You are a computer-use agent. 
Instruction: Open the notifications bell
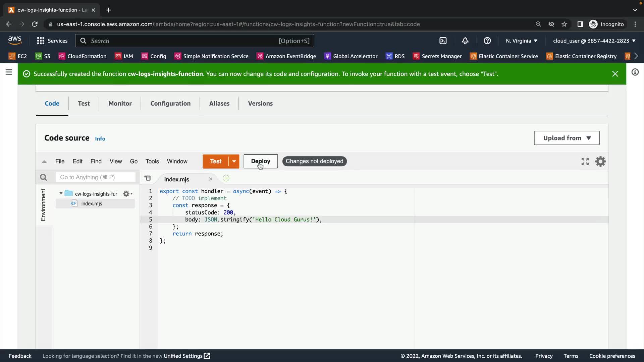tap(465, 41)
